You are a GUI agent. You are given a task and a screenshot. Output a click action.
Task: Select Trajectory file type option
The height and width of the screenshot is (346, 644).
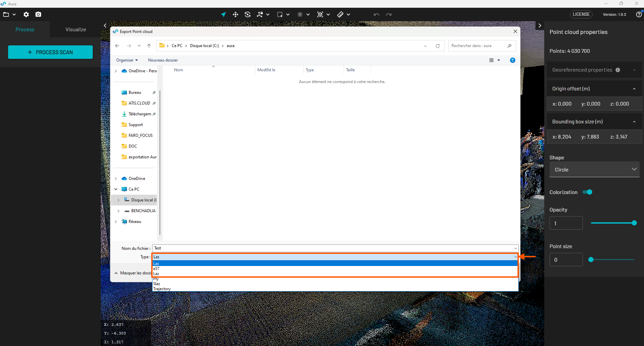162,289
